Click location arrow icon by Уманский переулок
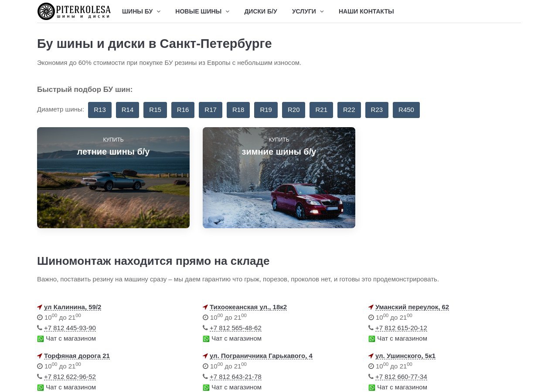This screenshot has height=392, width=558. click(x=371, y=307)
